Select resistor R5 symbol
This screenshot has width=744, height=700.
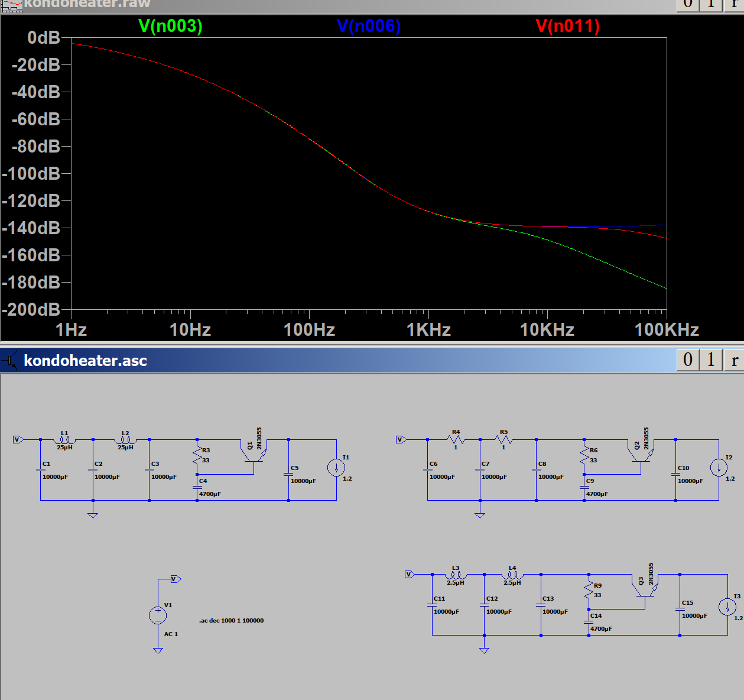point(503,440)
